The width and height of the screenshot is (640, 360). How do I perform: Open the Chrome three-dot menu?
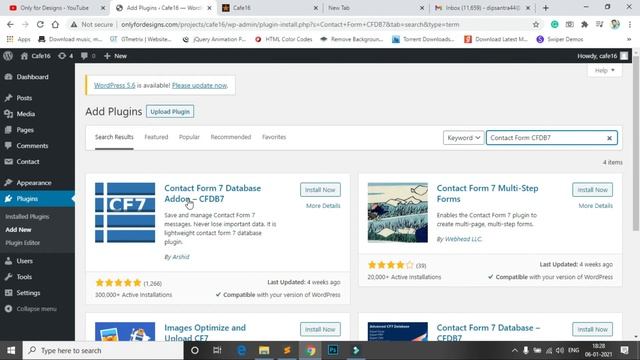(x=631, y=24)
